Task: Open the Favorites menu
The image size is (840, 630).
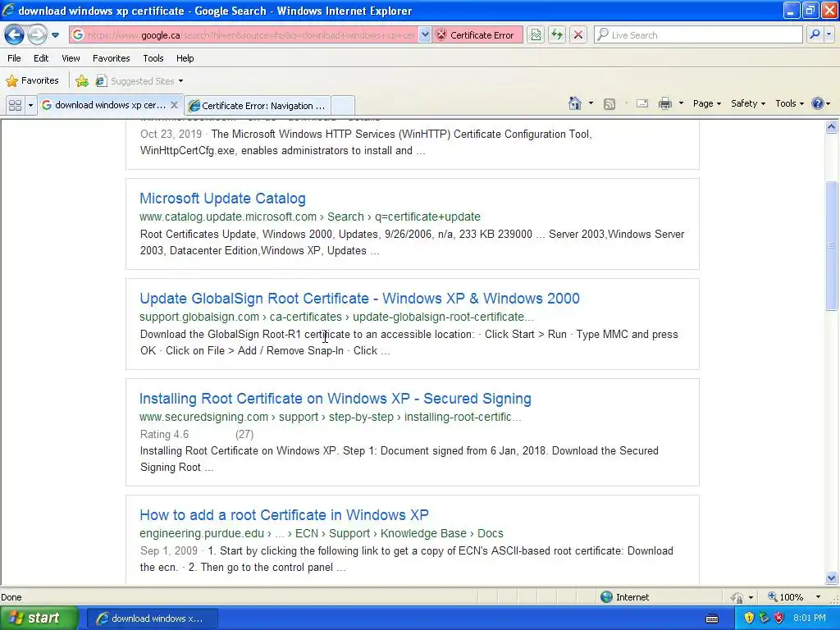Action: click(x=111, y=58)
